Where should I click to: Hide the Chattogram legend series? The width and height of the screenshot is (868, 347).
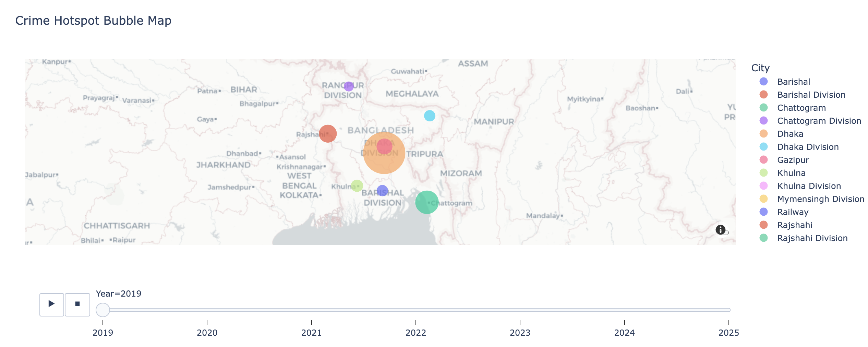[x=801, y=108]
